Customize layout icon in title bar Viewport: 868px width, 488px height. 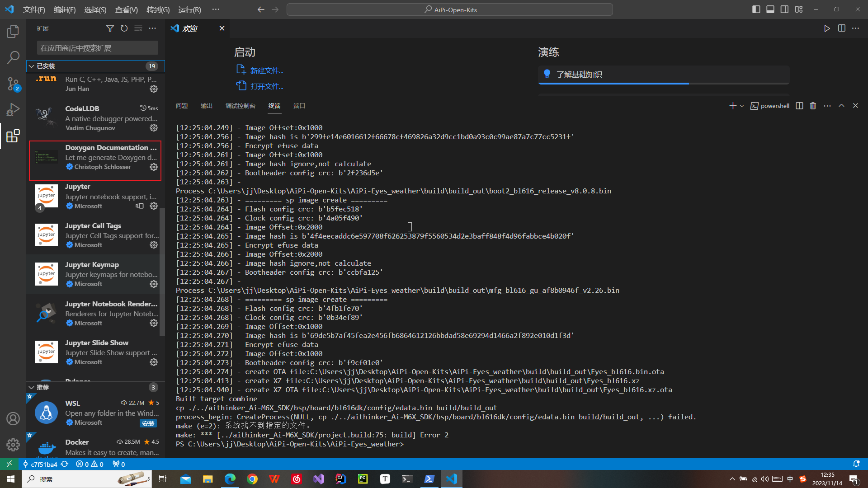click(799, 9)
